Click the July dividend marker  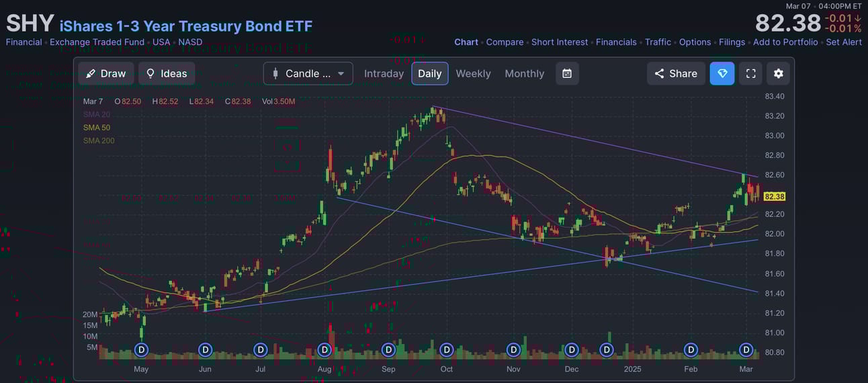[x=261, y=350]
